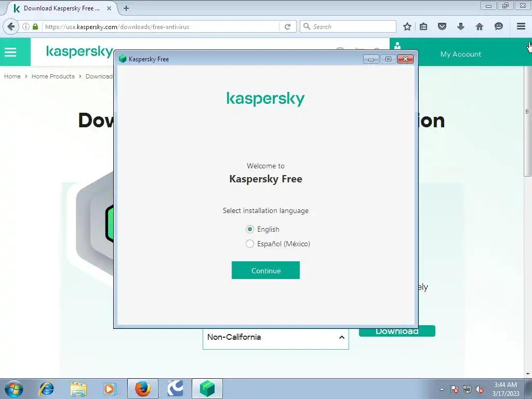Click site security padlock icon
The height and width of the screenshot is (399, 532).
(x=35, y=26)
